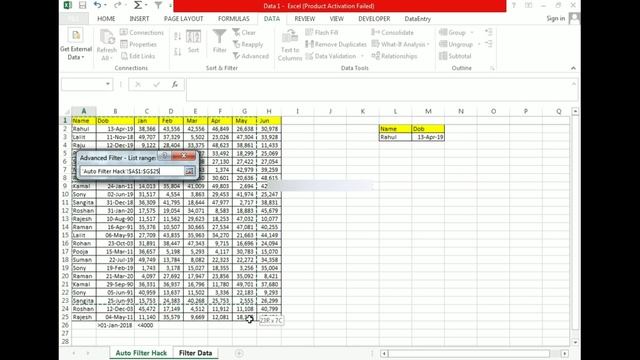The height and width of the screenshot is (360, 640).
Task: Click Consolidate button
Action: [392, 32]
